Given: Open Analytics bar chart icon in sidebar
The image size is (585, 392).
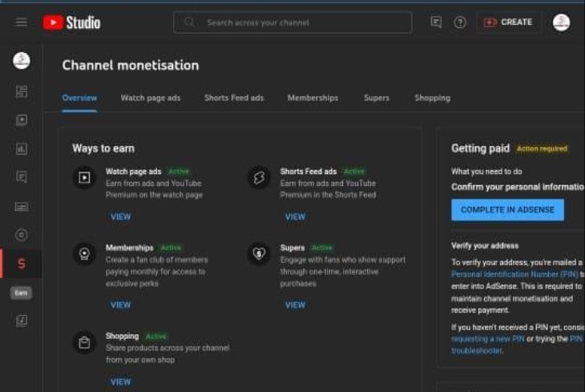Looking at the screenshot, I should point(22,148).
